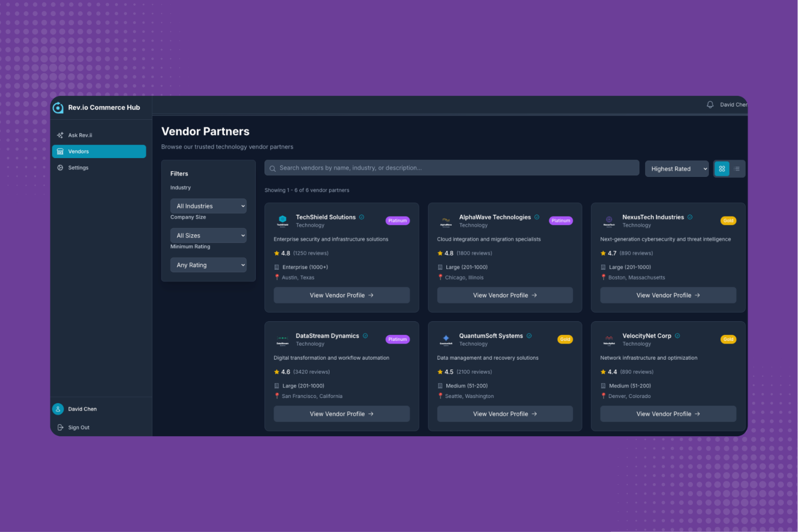Click the Rev.io Commerce Hub logo
Screen dimensions: 798x532
tap(58, 107)
